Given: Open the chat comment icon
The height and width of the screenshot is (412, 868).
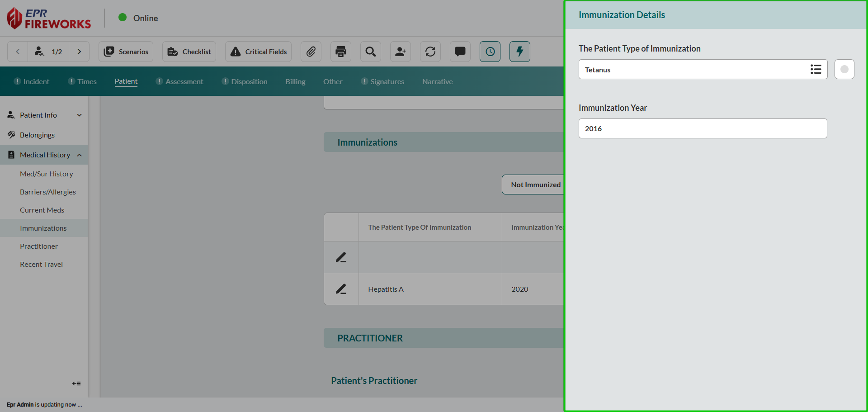Looking at the screenshot, I should [460, 52].
